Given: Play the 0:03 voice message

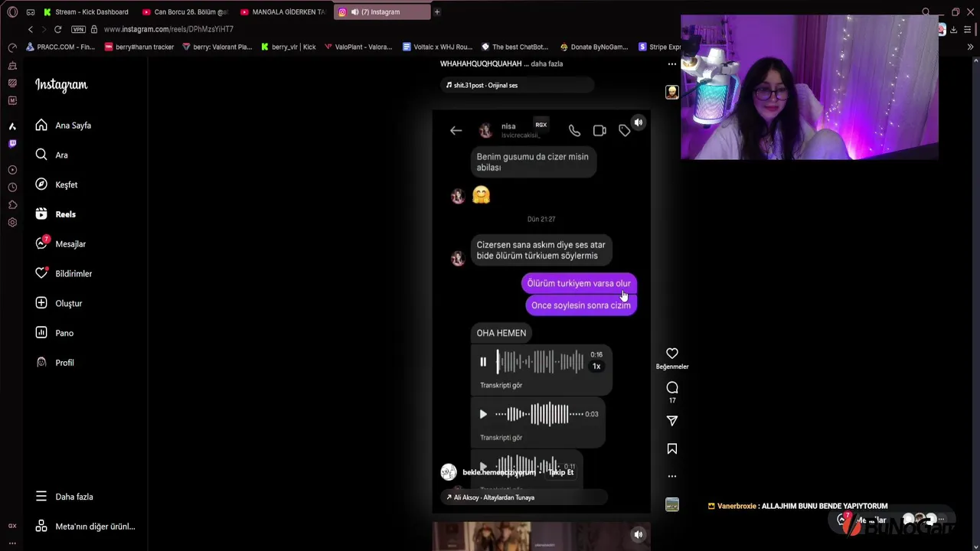Looking at the screenshot, I should (x=483, y=414).
